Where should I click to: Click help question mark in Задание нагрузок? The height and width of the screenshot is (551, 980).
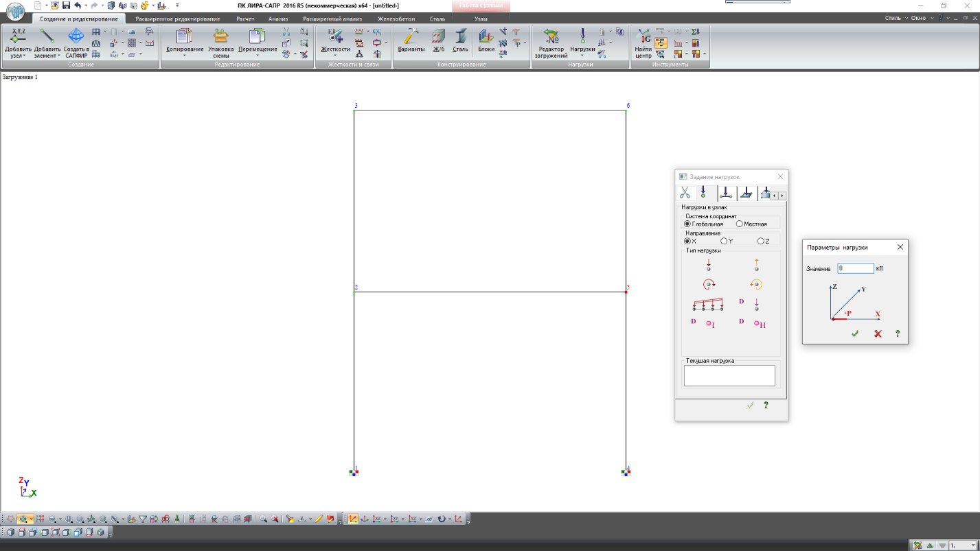coord(766,406)
